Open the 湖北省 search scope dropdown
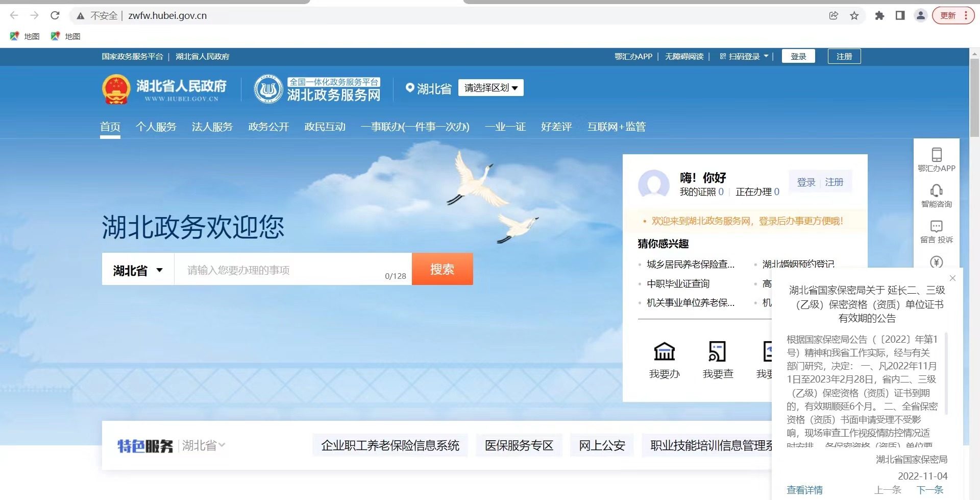The height and width of the screenshot is (500, 980). tap(137, 269)
